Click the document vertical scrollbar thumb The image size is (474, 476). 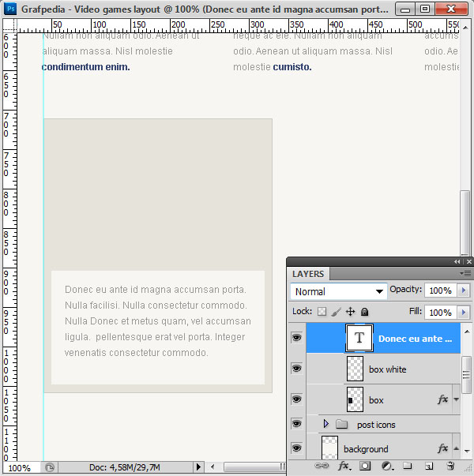(x=465, y=223)
